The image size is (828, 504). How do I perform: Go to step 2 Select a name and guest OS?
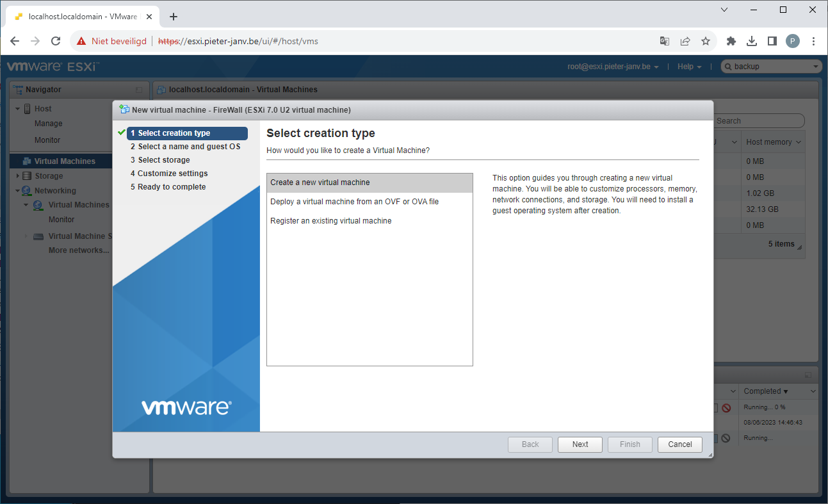coord(189,147)
